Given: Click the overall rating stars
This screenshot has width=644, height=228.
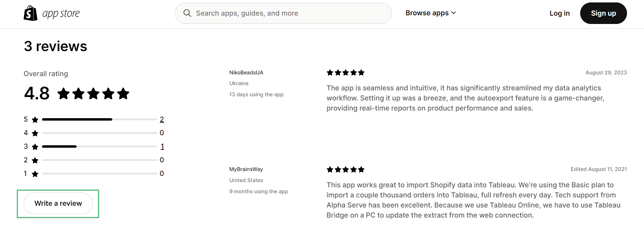Looking at the screenshot, I should click(93, 93).
